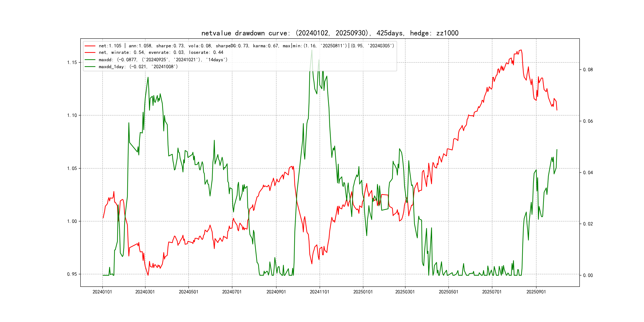Click the 1.00 left y-axis label

(x=72, y=221)
